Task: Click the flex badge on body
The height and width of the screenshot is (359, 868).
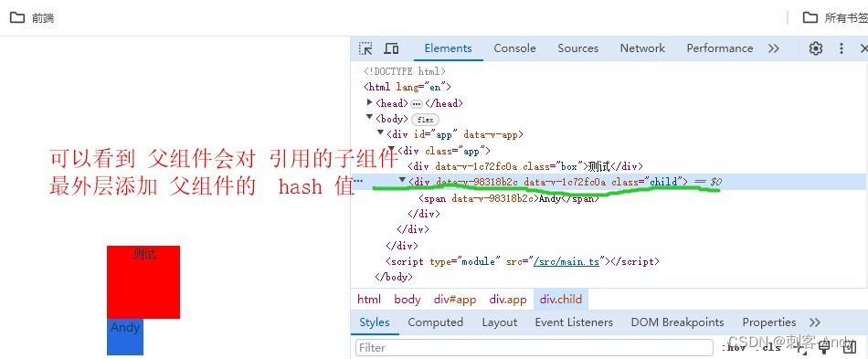Action: tap(425, 120)
